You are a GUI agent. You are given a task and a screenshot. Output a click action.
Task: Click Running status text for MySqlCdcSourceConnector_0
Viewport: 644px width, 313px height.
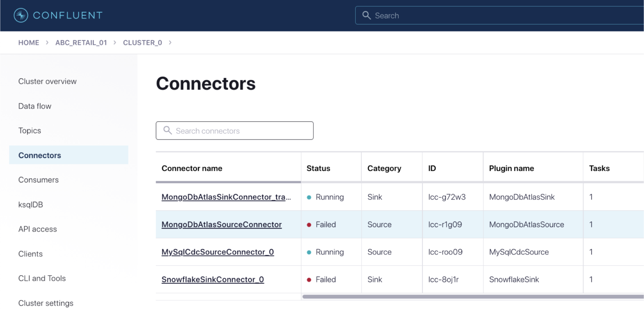(x=330, y=252)
